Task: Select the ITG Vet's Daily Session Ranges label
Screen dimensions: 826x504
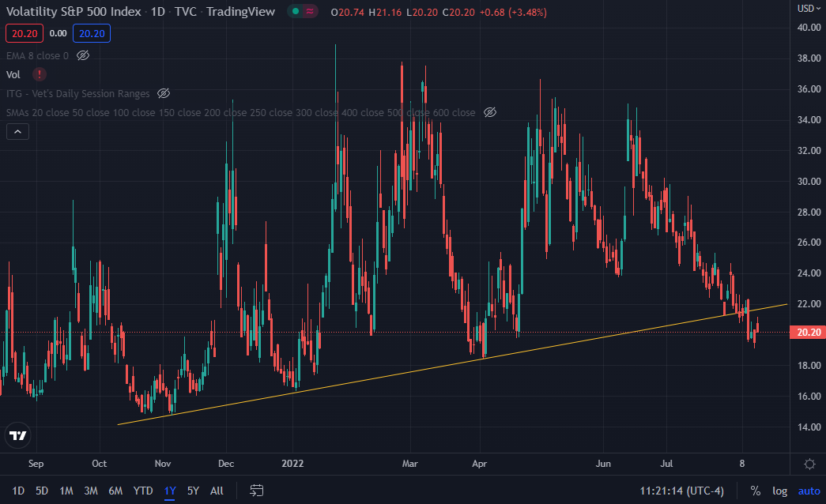Action: 78,94
